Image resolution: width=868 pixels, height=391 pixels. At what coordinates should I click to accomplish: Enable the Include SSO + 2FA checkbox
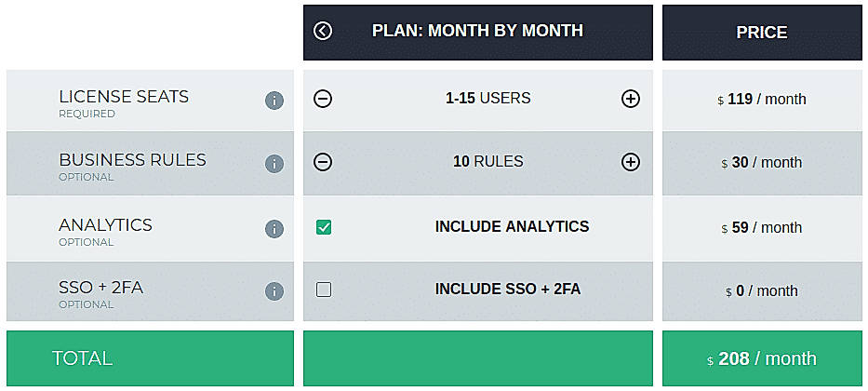click(x=324, y=290)
